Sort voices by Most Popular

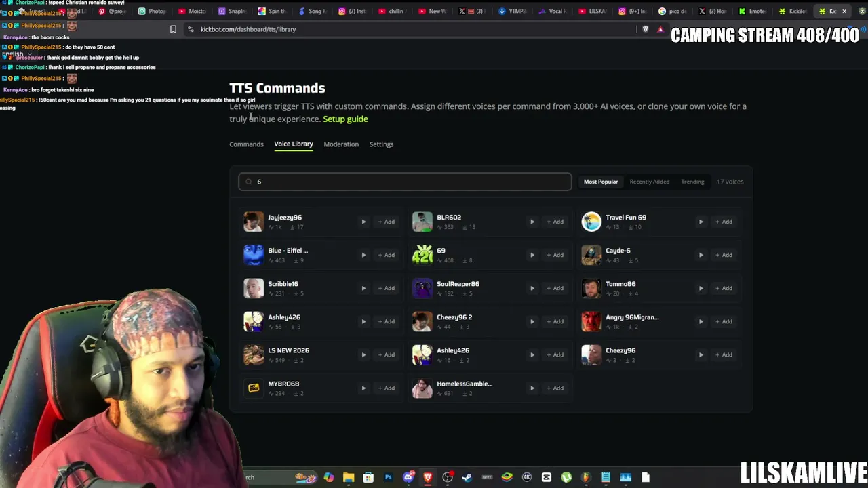pos(601,182)
